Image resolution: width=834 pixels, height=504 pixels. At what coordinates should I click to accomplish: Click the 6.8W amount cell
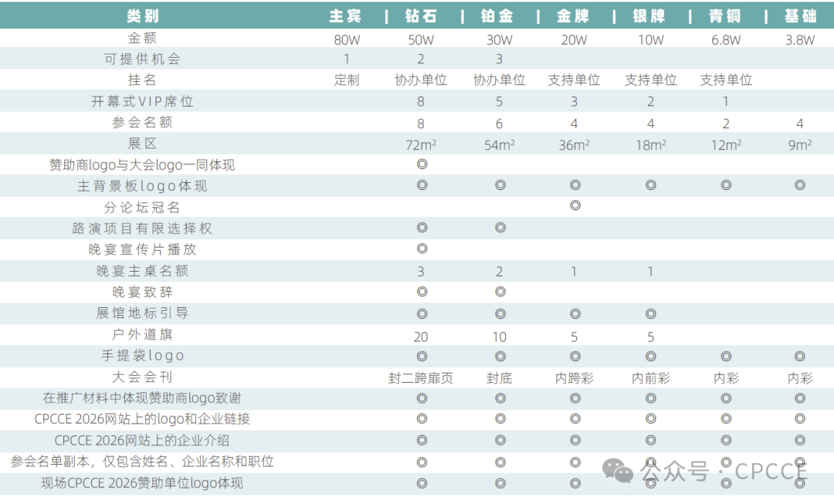pos(725,40)
